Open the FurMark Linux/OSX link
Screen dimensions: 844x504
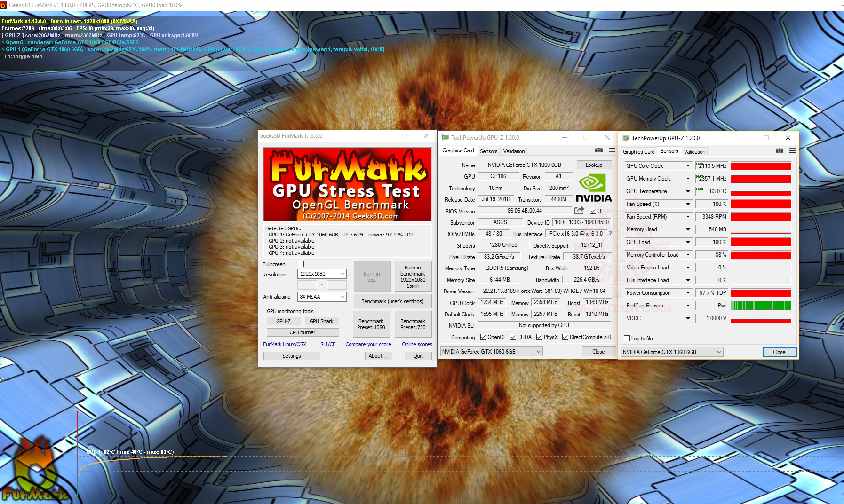click(x=285, y=344)
